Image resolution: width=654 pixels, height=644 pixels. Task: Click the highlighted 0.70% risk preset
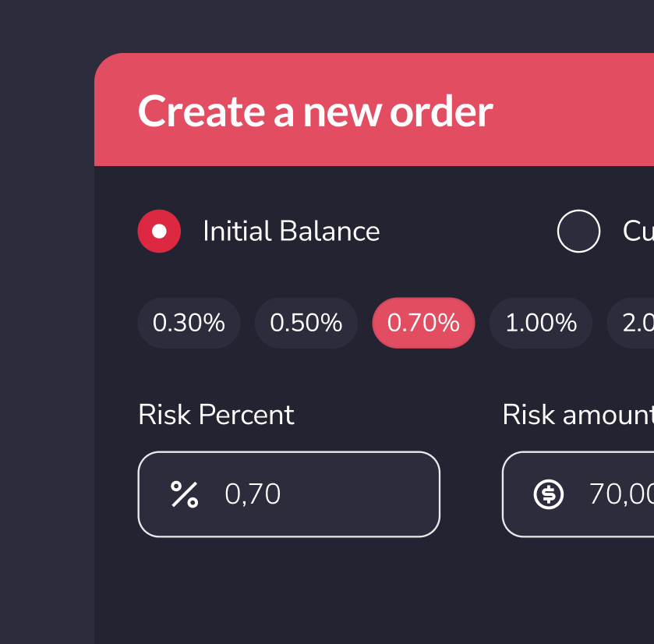click(423, 323)
